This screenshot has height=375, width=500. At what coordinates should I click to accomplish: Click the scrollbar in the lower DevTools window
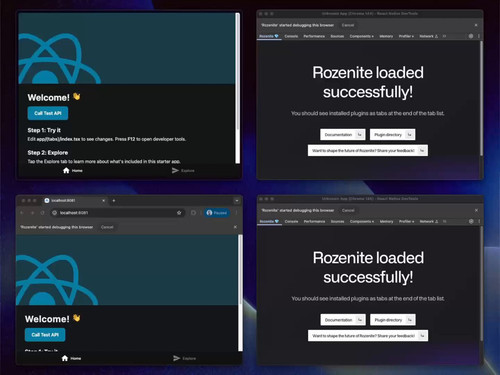[482, 283]
